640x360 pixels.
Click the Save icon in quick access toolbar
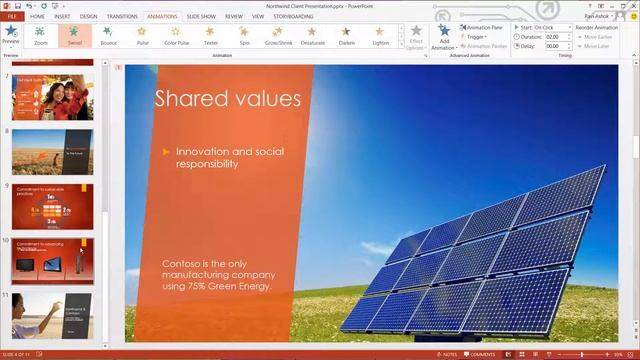[x=18, y=6]
